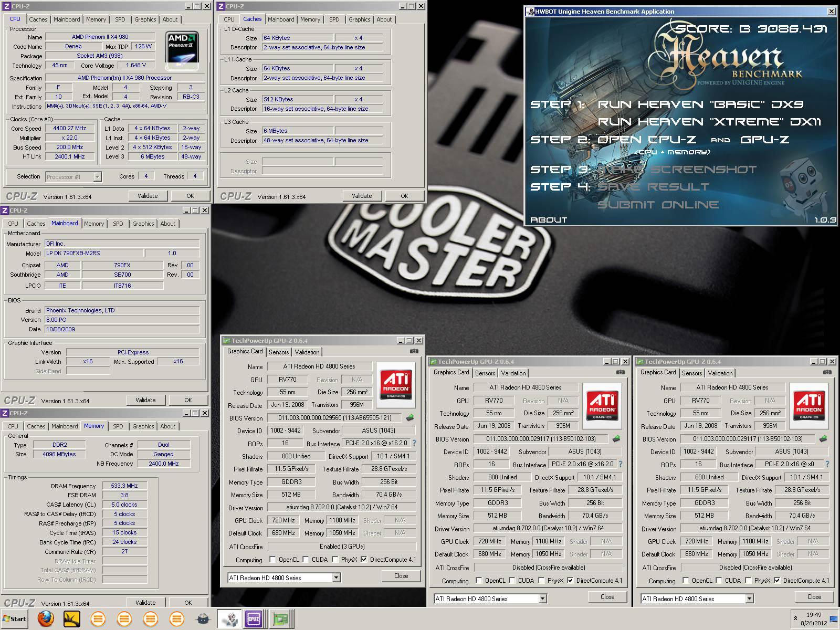Bus Interface question mark next to x16 @ x0
This screenshot has height=630, width=840.
[827, 464]
